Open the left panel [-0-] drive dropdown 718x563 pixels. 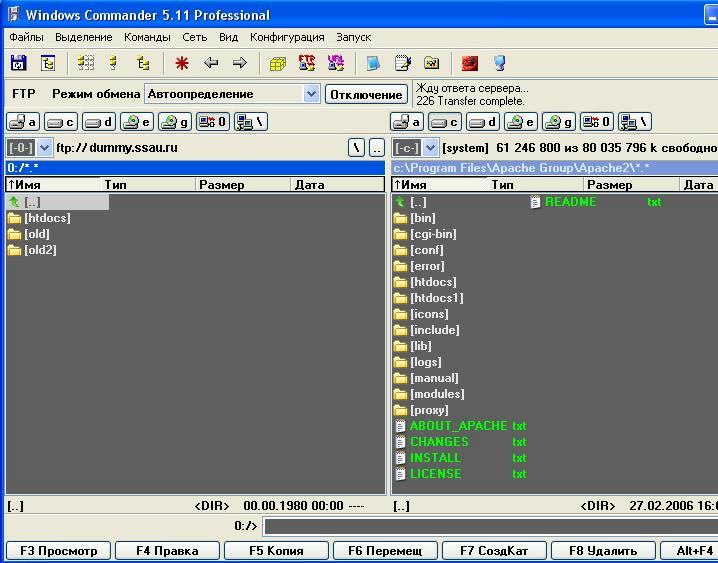pos(44,148)
